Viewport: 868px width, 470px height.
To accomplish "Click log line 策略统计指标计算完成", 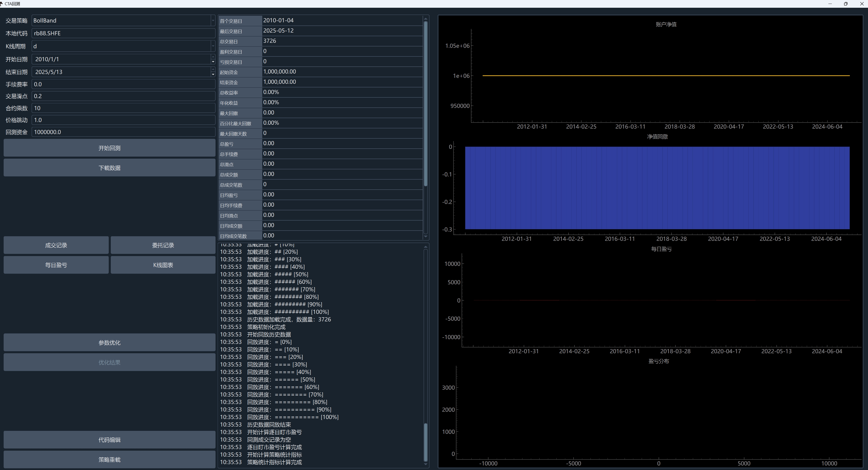I will pos(274,462).
